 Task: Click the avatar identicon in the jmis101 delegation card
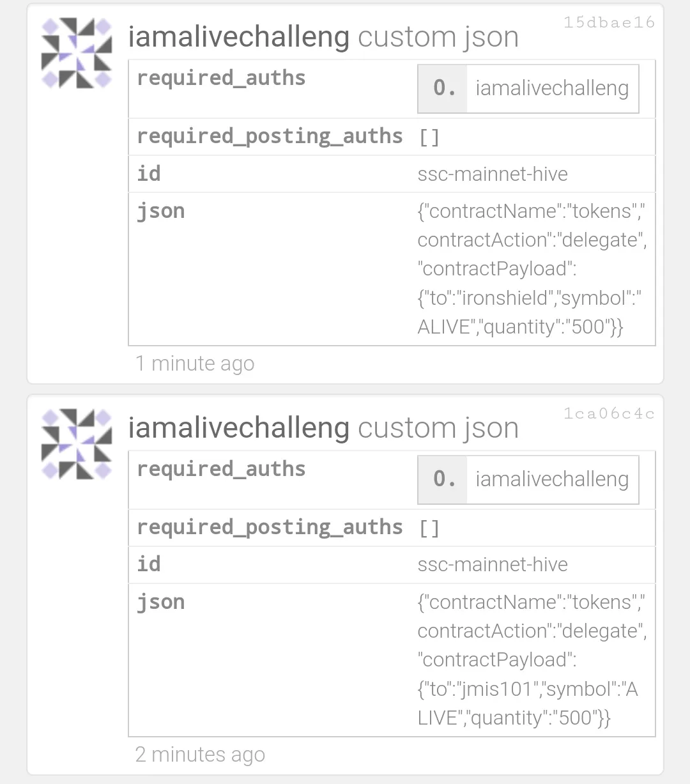[77, 444]
